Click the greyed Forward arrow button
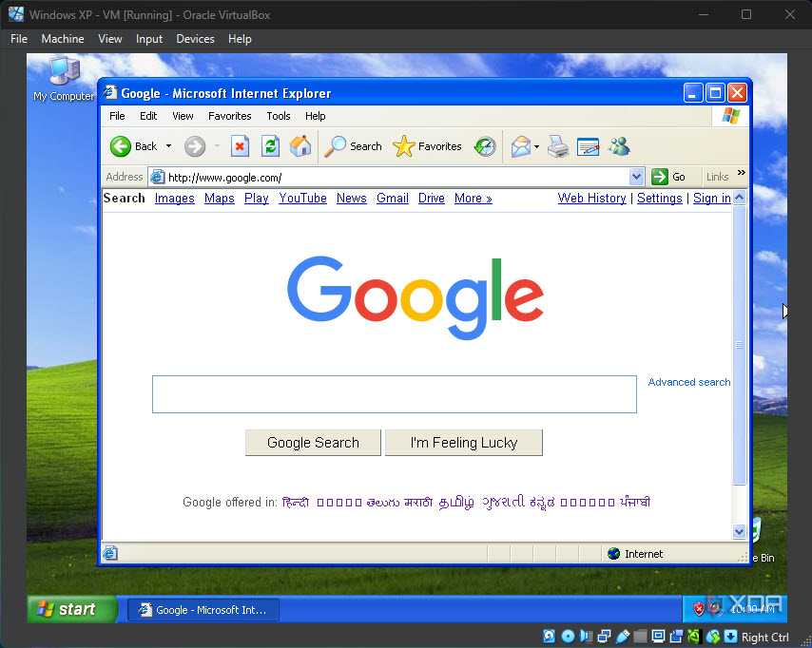 pos(195,146)
